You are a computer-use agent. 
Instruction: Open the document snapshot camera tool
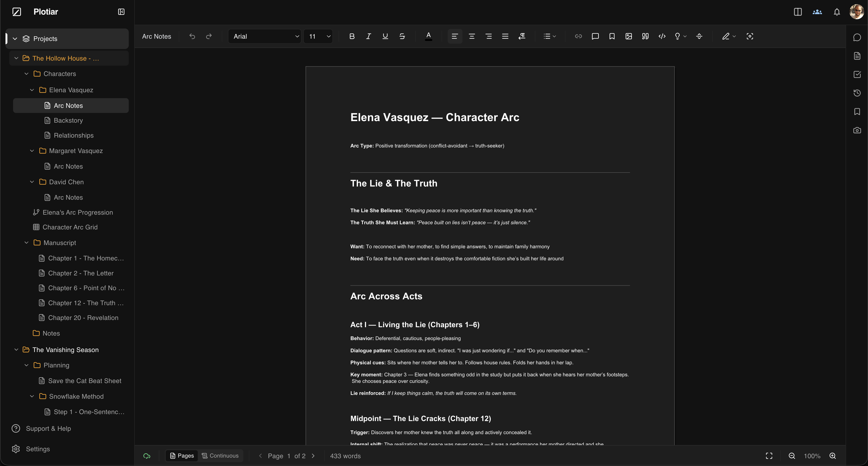[x=857, y=130]
